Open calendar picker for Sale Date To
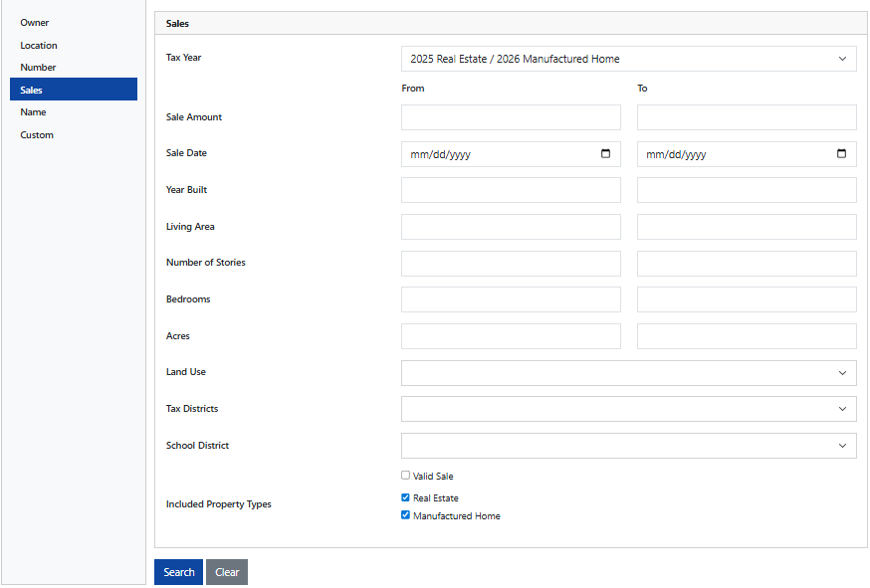Image resolution: width=870 pixels, height=588 pixels. pos(841,154)
